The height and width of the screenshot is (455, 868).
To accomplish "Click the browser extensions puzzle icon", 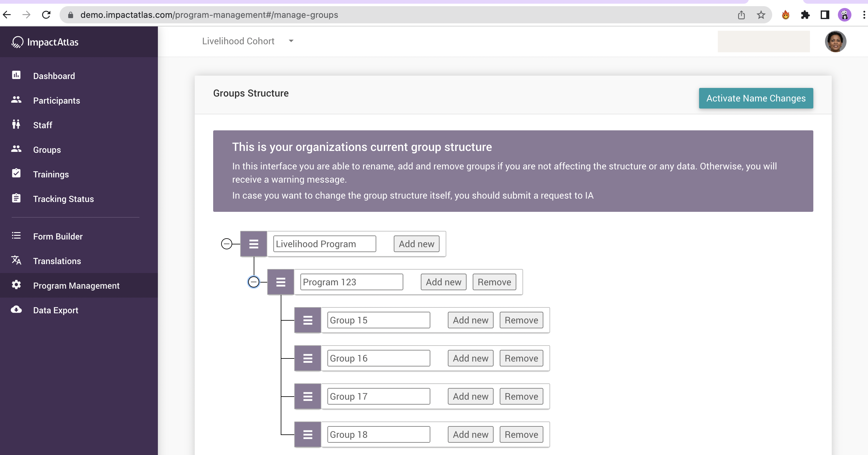I will click(x=805, y=15).
